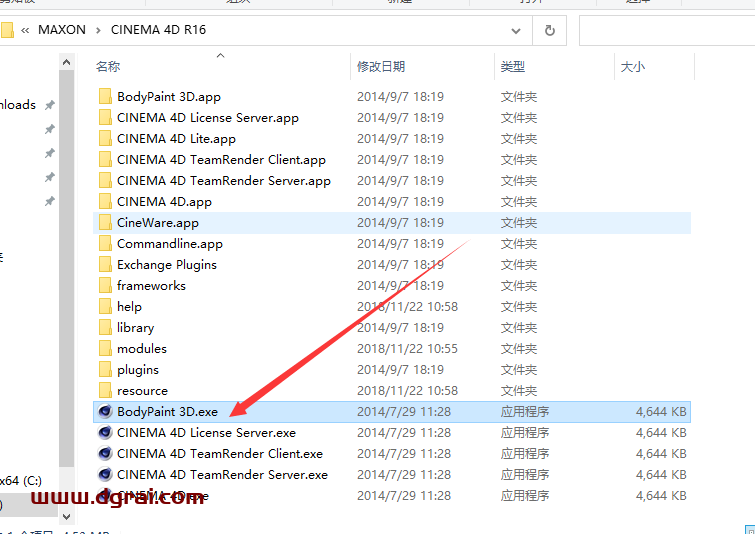Click the CINEMA 4D TeamRender Client.exe name
The width and height of the screenshot is (755, 534).
(x=220, y=454)
